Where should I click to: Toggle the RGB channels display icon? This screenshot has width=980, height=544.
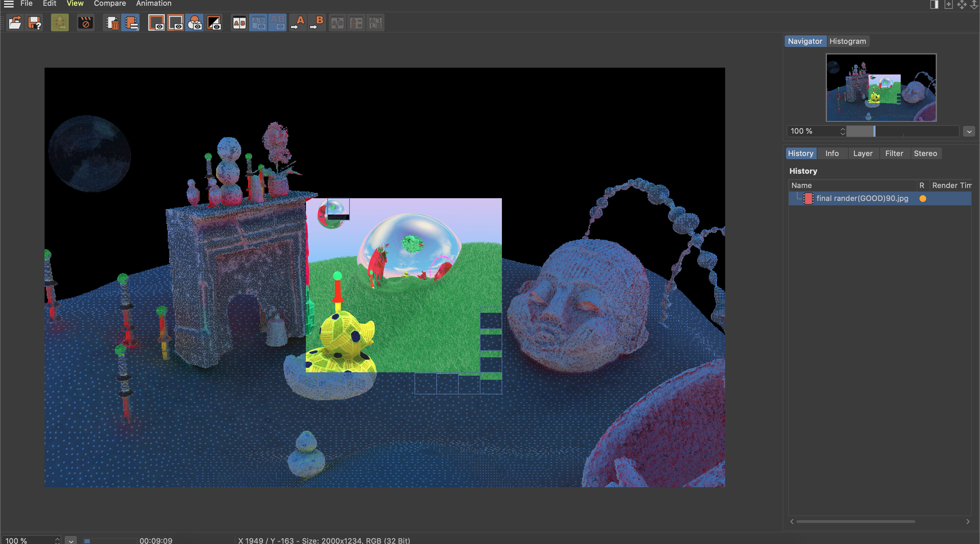pyautogui.click(x=195, y=23)
